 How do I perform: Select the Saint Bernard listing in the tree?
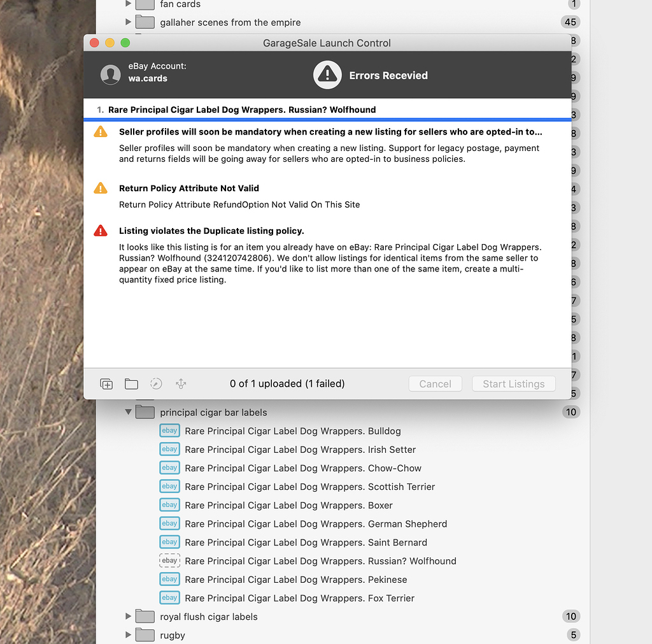(306, 543)
